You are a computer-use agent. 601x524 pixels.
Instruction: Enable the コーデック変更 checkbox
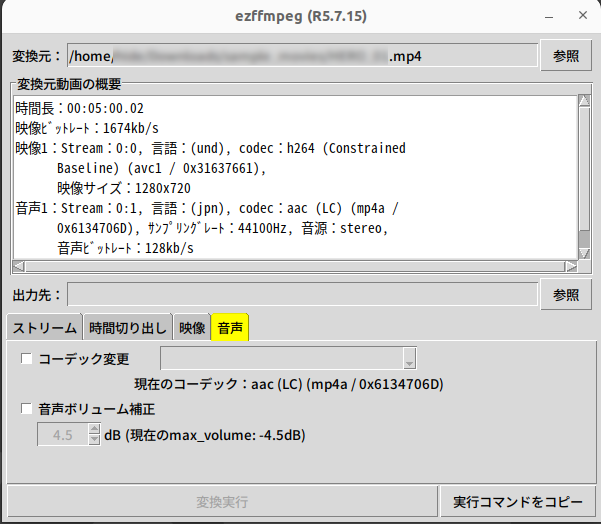tap(27, 359)
